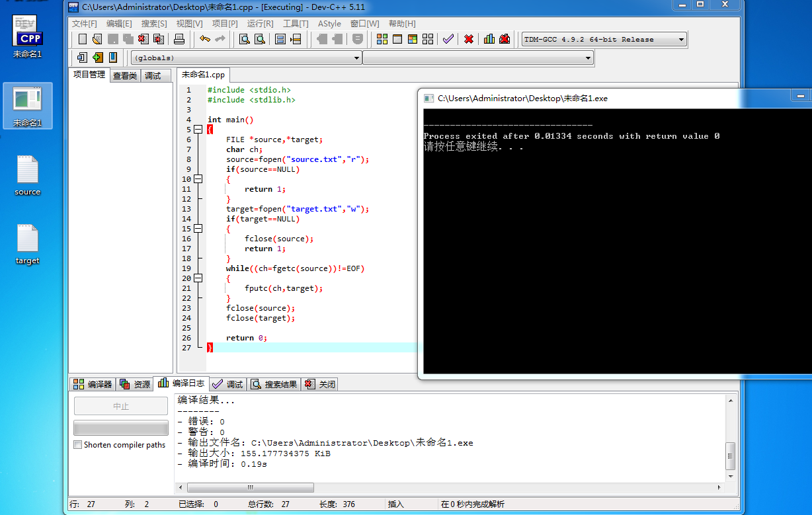Click the Rebuild All icon
Screen dimensions: 812x515
pyautogui.click(x=428, y=39)
